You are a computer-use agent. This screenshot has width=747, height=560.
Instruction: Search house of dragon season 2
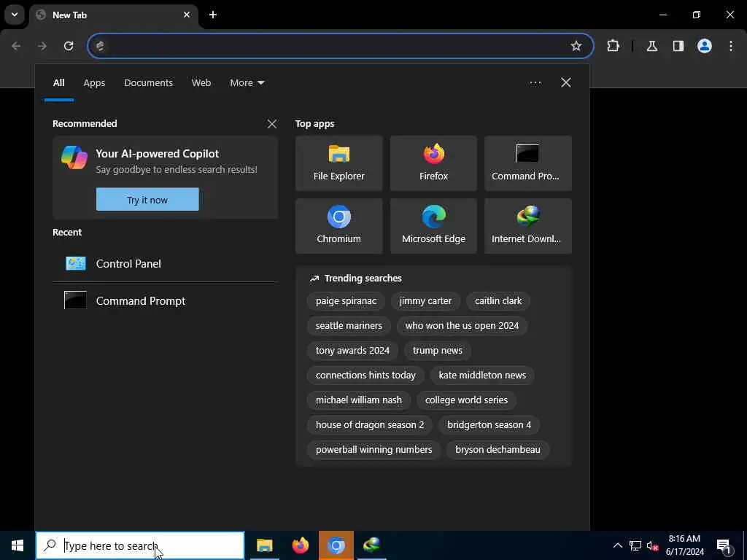(370, 425)
